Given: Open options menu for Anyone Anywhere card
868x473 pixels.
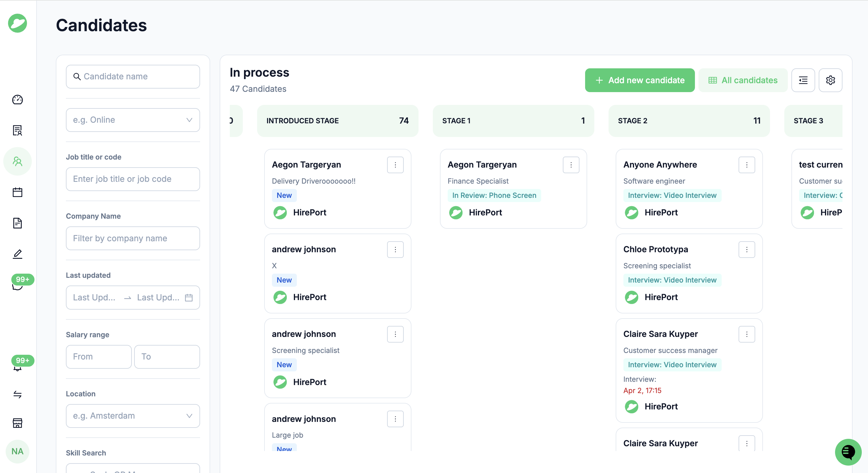Looking at the screenshot, I should pos(747,165).
